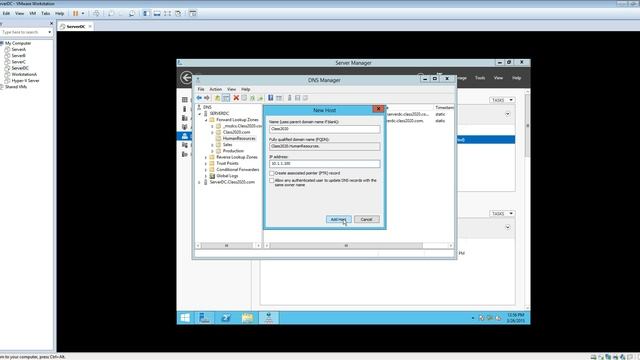Select Hyper-V Server in VMware library

(x=25, y=81)
